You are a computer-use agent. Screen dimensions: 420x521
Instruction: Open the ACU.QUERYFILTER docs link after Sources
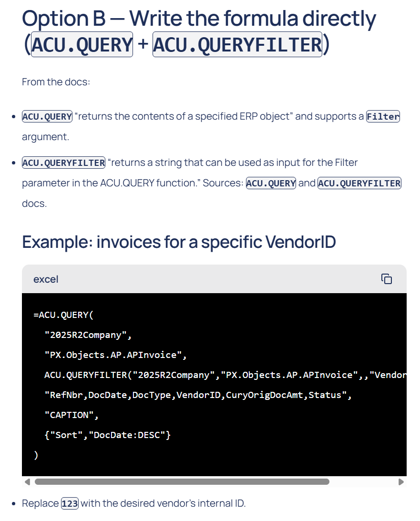click(359, 183)
